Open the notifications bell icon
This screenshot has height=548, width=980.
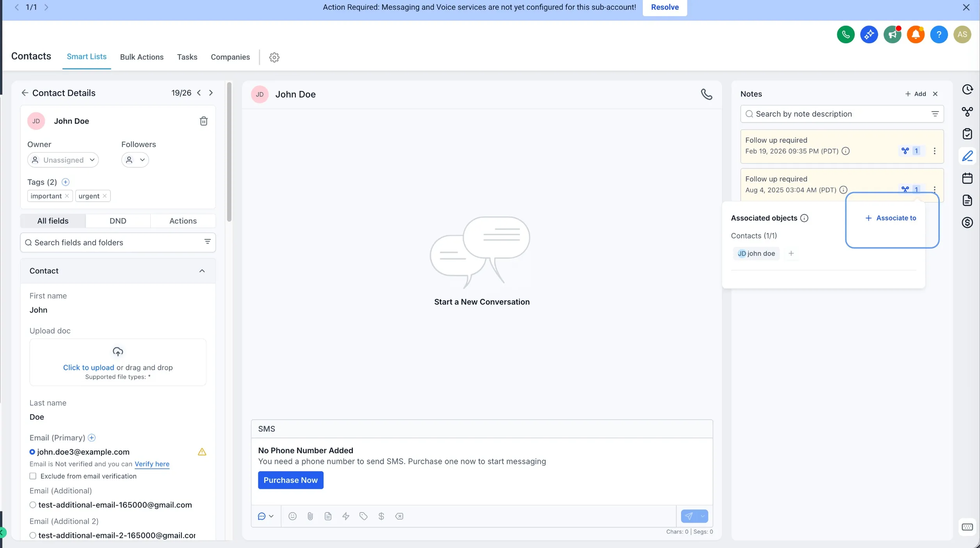point(915,35)
